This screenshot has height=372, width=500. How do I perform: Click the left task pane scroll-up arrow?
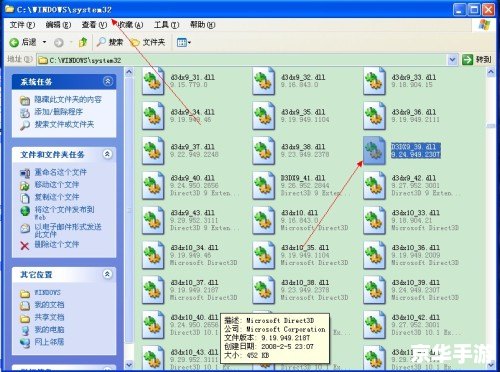click(x=129, y=72)
